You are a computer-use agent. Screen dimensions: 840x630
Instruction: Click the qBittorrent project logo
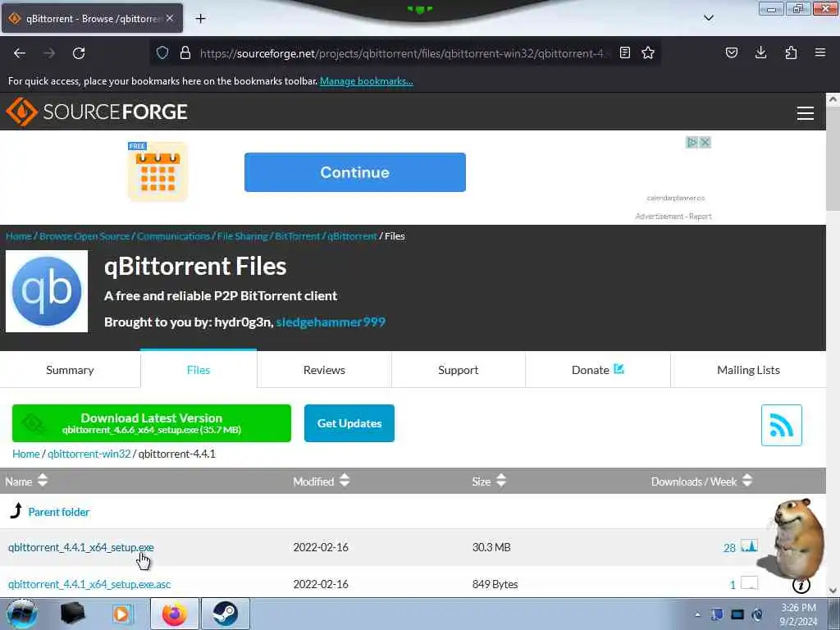(x=47, y=291)
